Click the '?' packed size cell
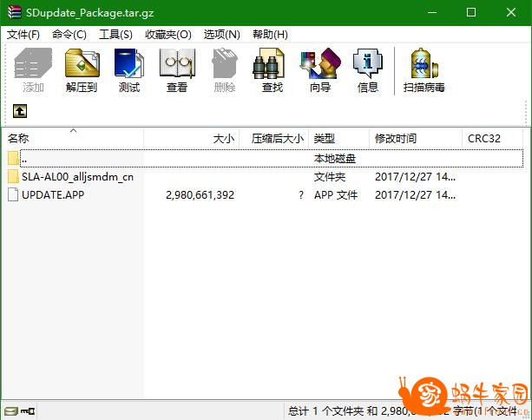532x420 pixels. pyautogui.click(x=301, y=194)
